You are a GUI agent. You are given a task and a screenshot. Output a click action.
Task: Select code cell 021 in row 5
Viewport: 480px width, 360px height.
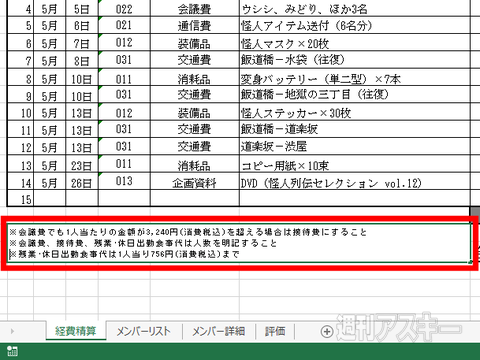(x=124, y=25)
